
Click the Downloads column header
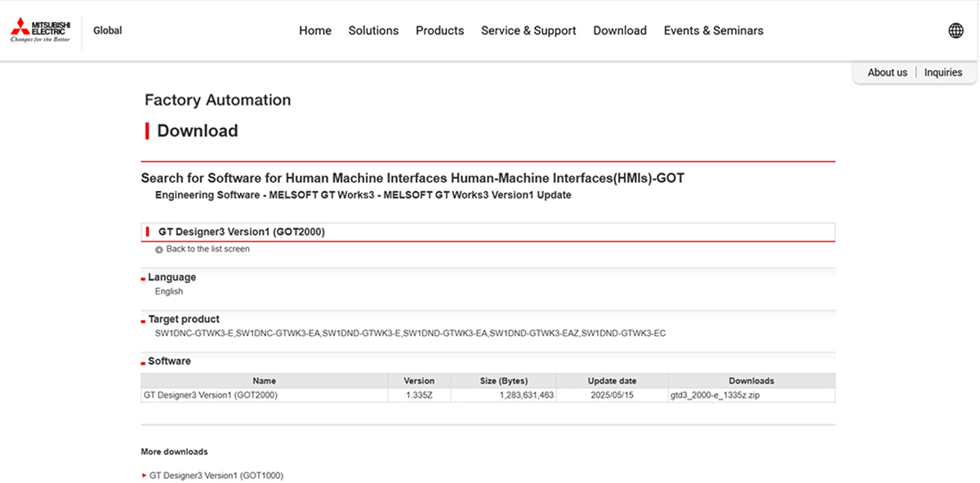point(751,381)
